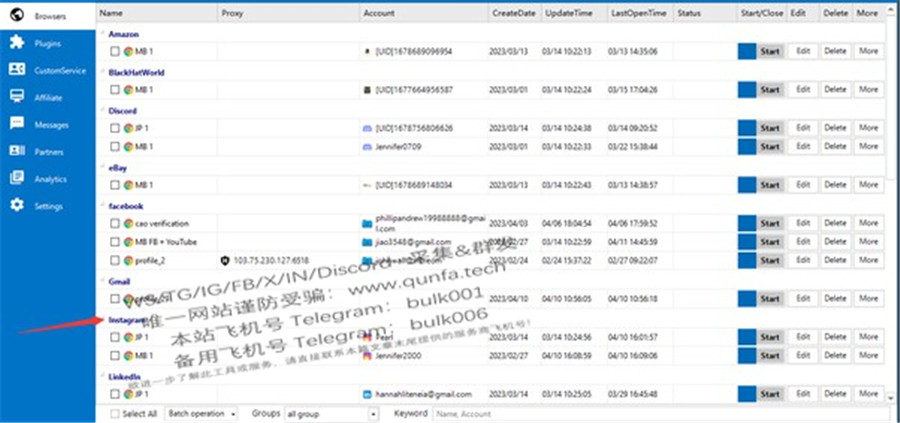Tick checkbox for MB FB + YouTube profile
This screenshot has width=900, height=423.
pos(115,242)
